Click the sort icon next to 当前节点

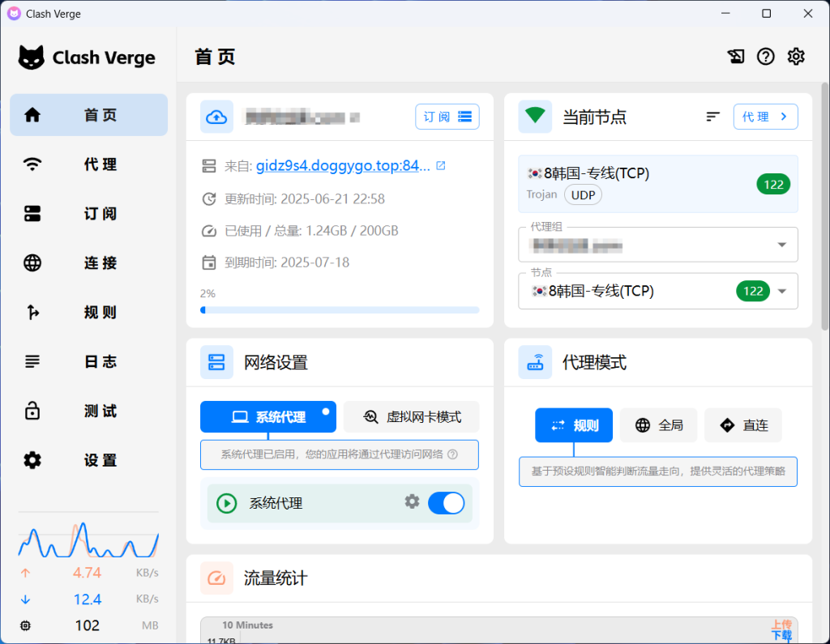click(712, 116)
